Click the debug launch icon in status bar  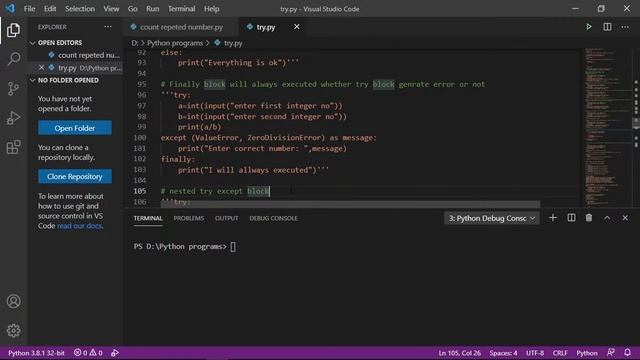coord(115,353)
